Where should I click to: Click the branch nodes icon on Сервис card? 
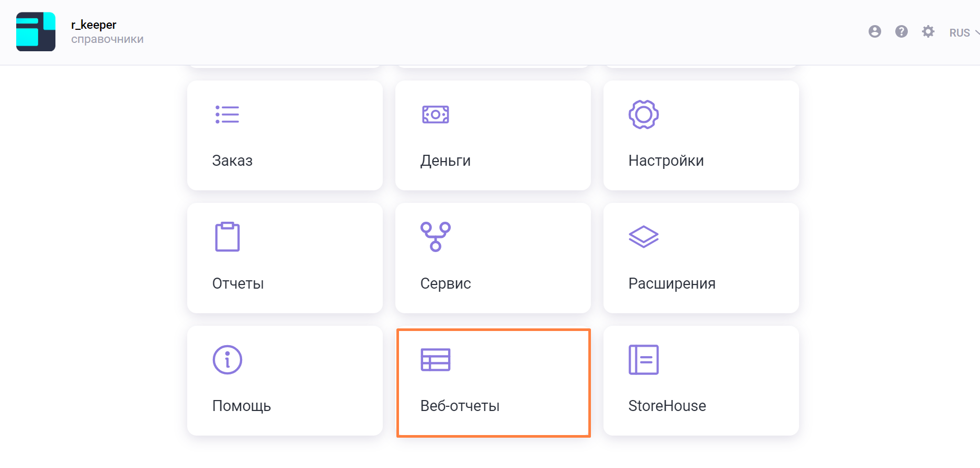(x=435, y=237)
